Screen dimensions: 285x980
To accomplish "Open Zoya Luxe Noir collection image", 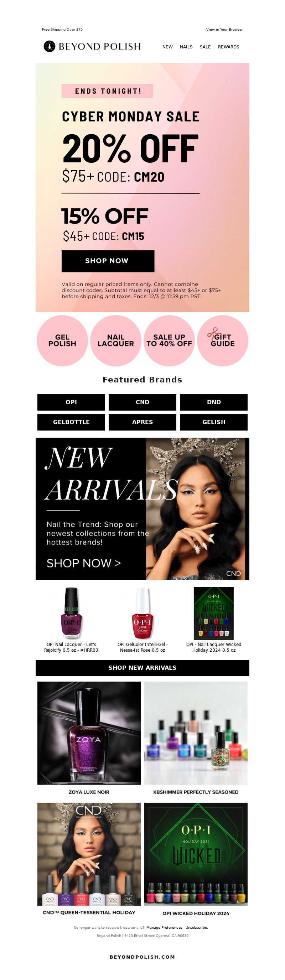I will point(89,733).
